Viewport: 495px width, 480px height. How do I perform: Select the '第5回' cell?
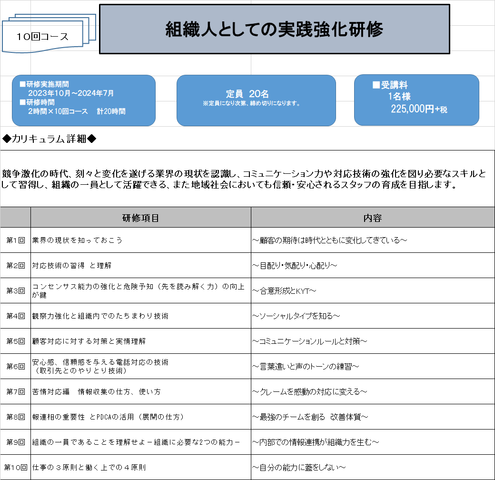click(15, 341)
